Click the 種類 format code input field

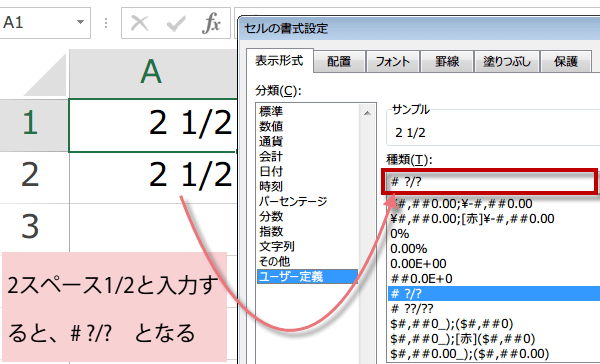pyautogui.click(x=491, y=181)
